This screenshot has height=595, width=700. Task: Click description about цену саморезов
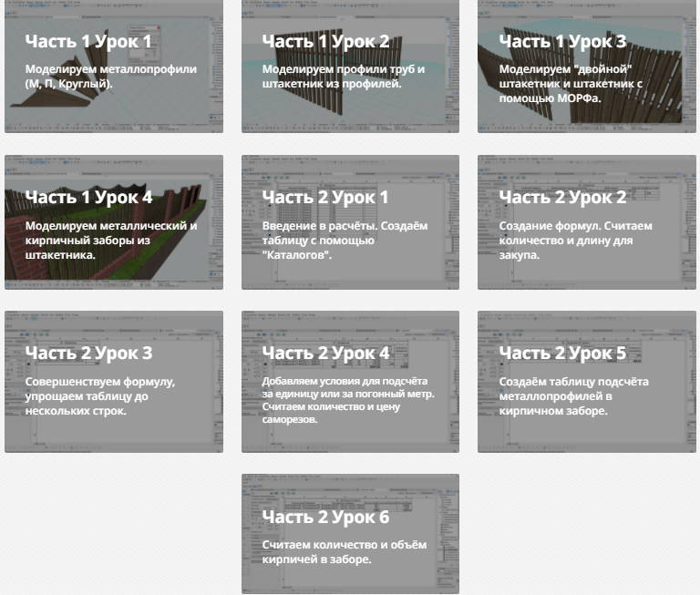(x=347, y=400)
